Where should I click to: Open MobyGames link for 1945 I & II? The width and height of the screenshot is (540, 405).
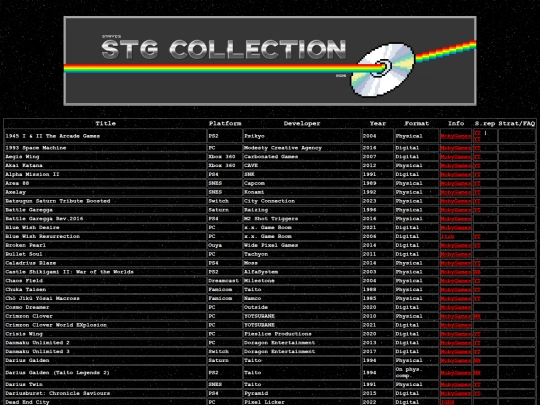click(456, 136)
